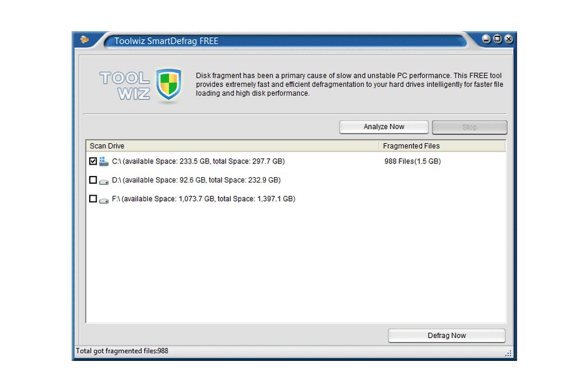588x392 pixels.
Task: Minimize the SmartDefrag window
Action: point(486,39)
